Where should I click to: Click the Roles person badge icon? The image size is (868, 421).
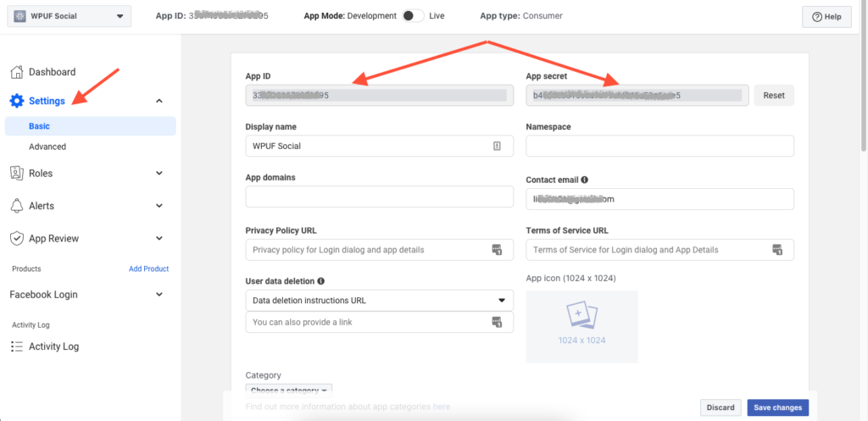click(x=17, y=173)
